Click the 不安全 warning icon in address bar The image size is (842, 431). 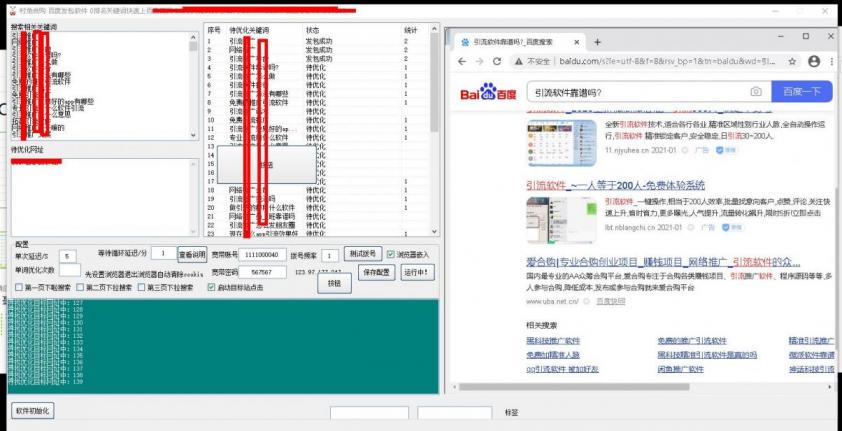coord(519,62)
